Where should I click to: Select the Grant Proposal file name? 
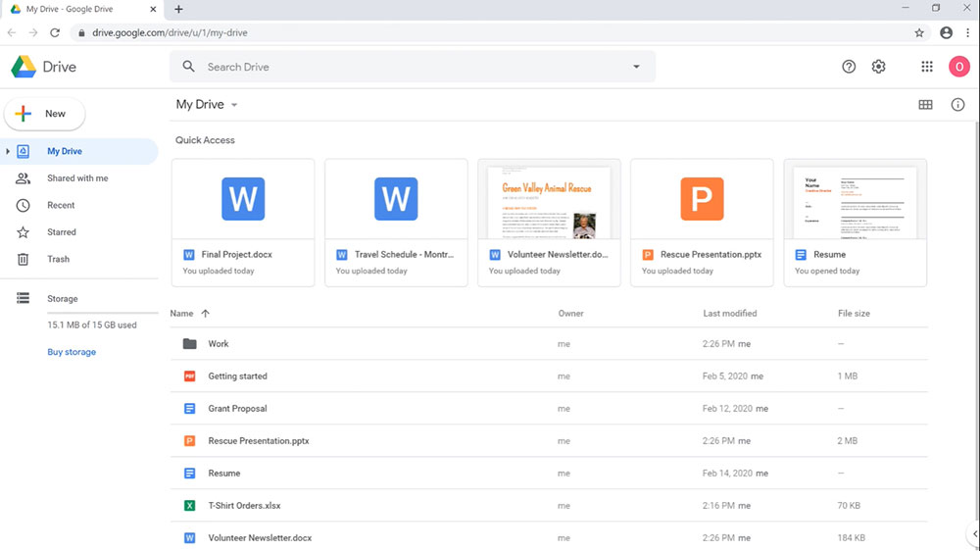click(x=237, y=409)
